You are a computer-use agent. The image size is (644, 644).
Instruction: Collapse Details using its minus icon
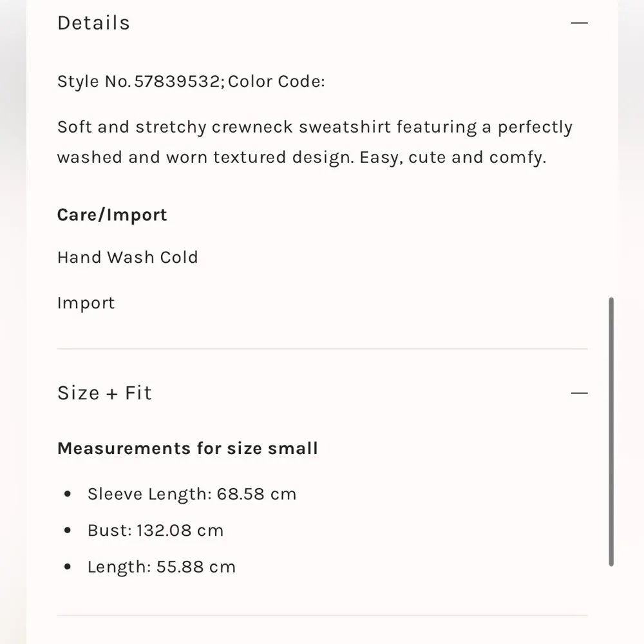[579, 23]
